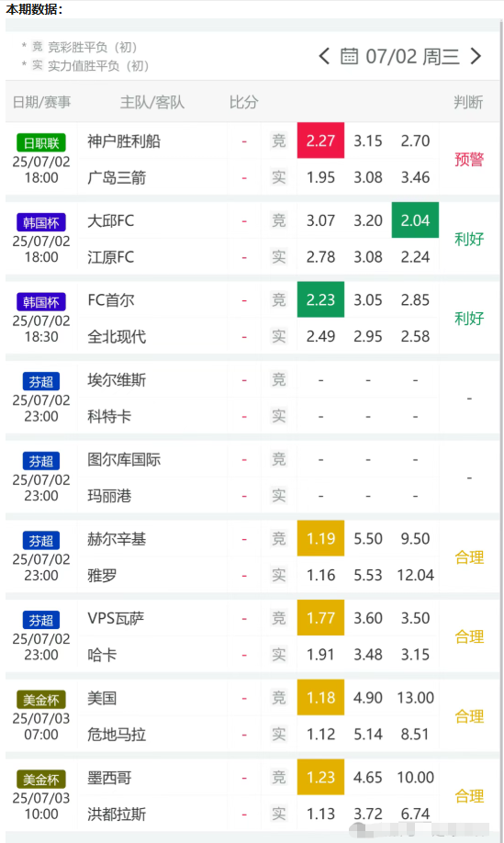This screenshot has height=843, width=504.
Task: Open the calendar date picker icon
Action: [349, 56]
